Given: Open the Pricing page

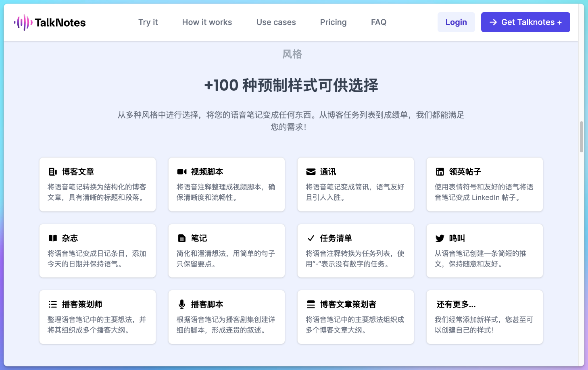Looking at the screenshot, I should 333,22.
